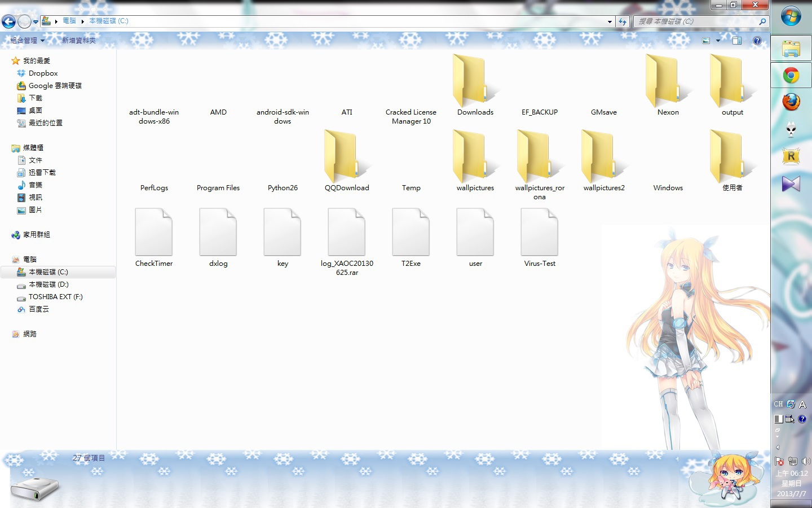Change the view layout icon
This screenshot has width=812, height=508.
(706, 41)
